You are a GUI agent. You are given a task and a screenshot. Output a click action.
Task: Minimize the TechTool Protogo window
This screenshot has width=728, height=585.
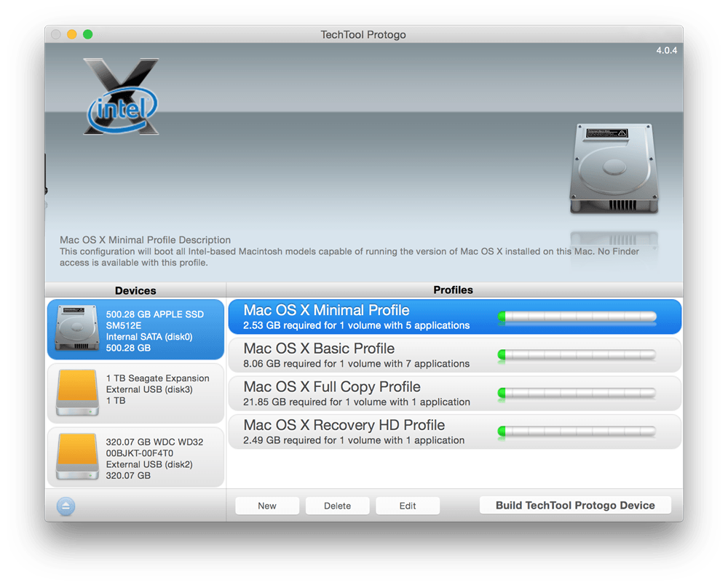click(71, 34)
